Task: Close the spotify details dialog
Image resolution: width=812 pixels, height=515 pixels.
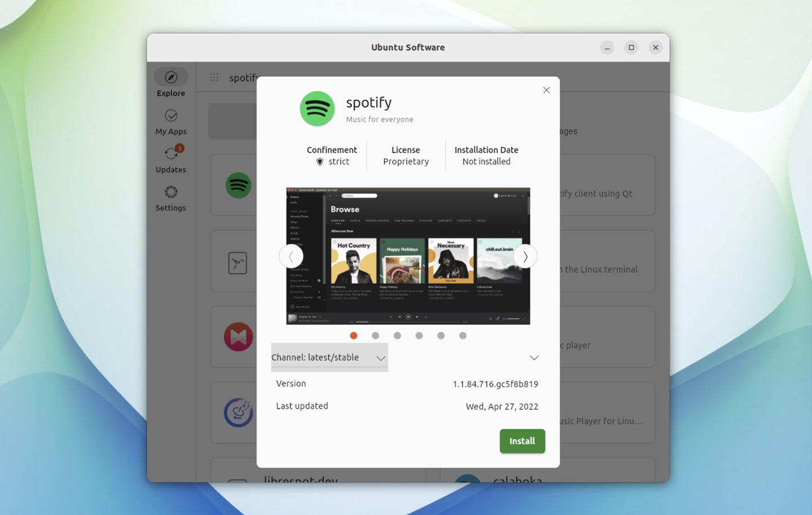Action: (x=546, y=90)
